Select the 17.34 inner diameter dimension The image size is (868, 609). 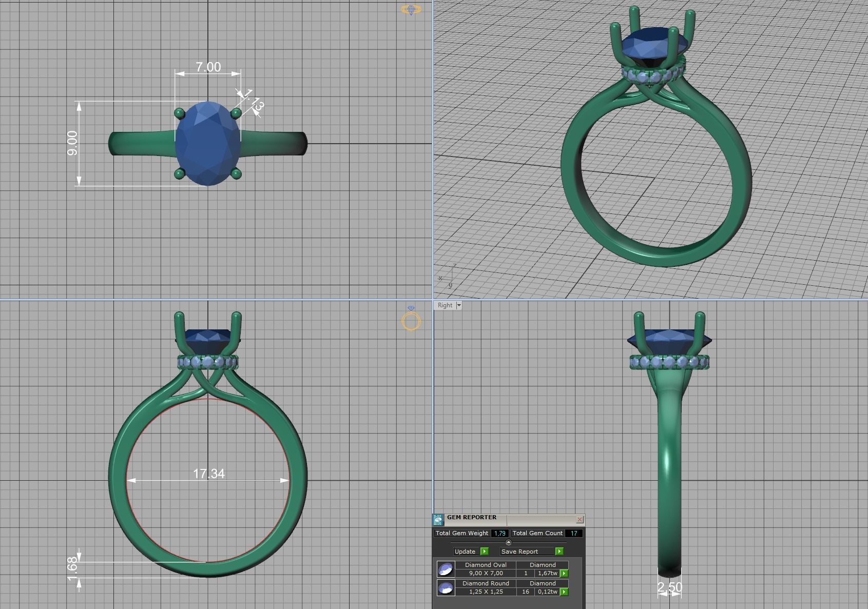[209, 474]
